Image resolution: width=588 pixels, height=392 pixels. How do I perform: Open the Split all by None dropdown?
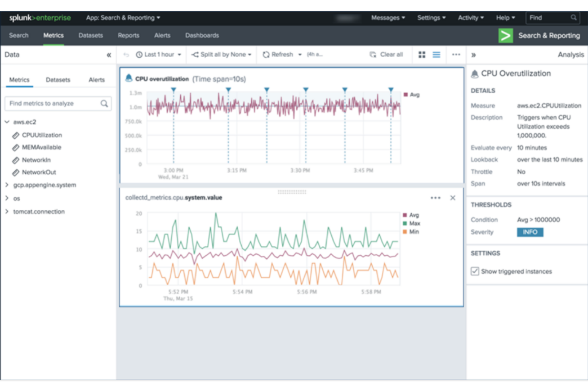click(x=221, y=54)
